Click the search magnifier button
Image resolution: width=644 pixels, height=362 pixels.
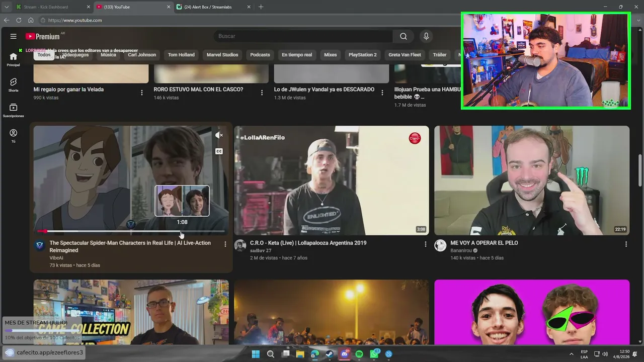coord(404,36)
